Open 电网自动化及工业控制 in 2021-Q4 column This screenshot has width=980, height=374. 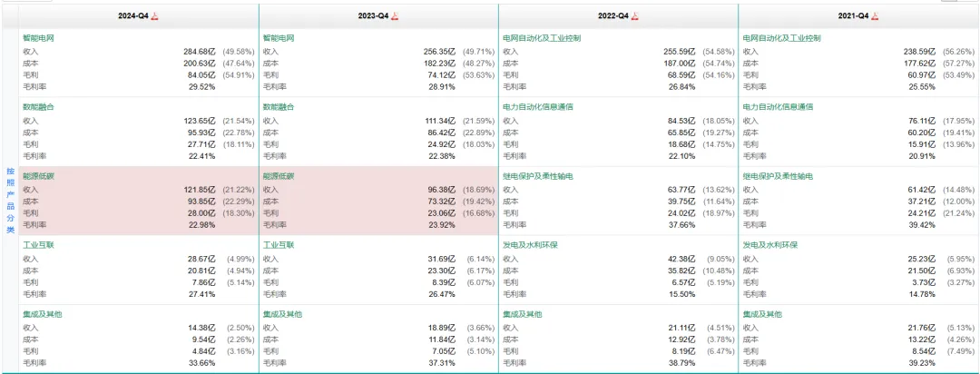coord(782,38)
